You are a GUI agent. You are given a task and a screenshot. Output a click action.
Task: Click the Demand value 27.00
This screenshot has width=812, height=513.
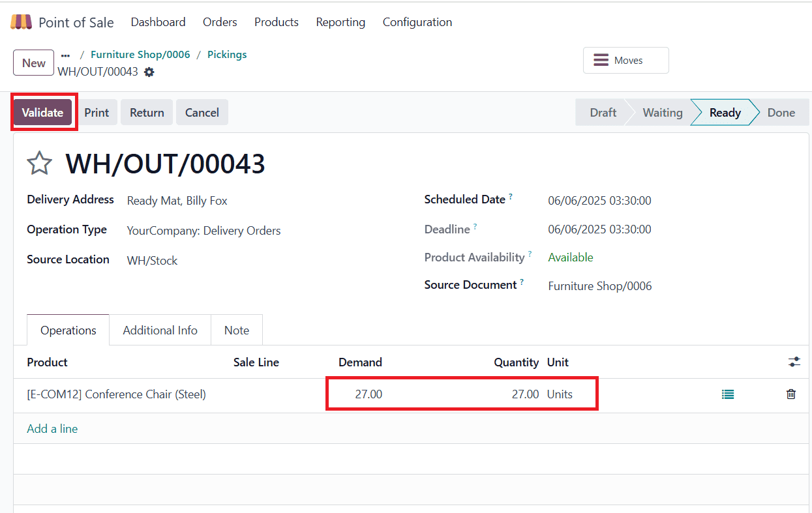point(368,394)
